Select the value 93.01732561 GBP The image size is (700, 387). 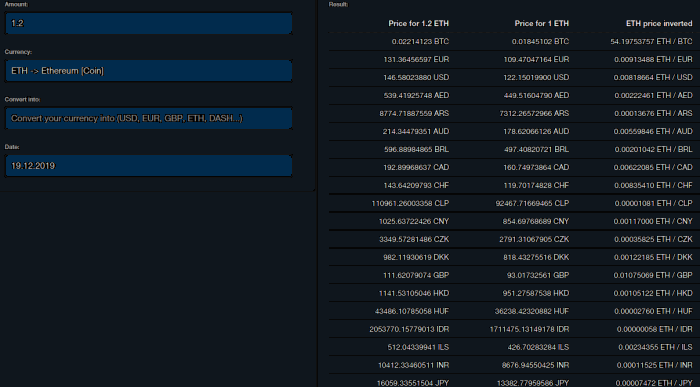coord(538,275)
